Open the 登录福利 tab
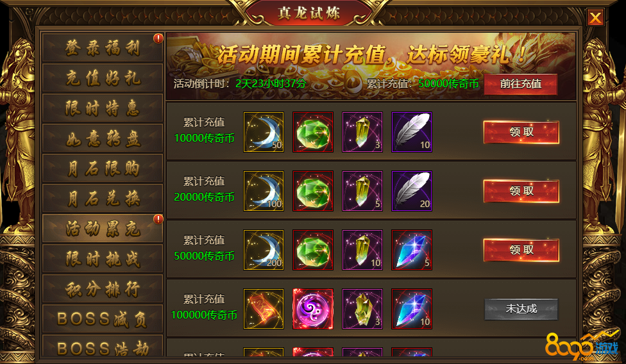 103,47
